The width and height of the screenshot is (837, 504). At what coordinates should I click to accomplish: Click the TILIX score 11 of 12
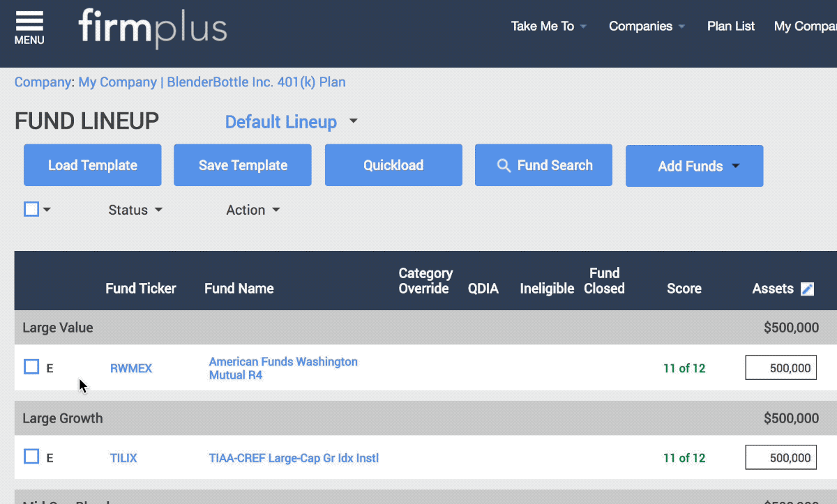(x=684, y=458)
